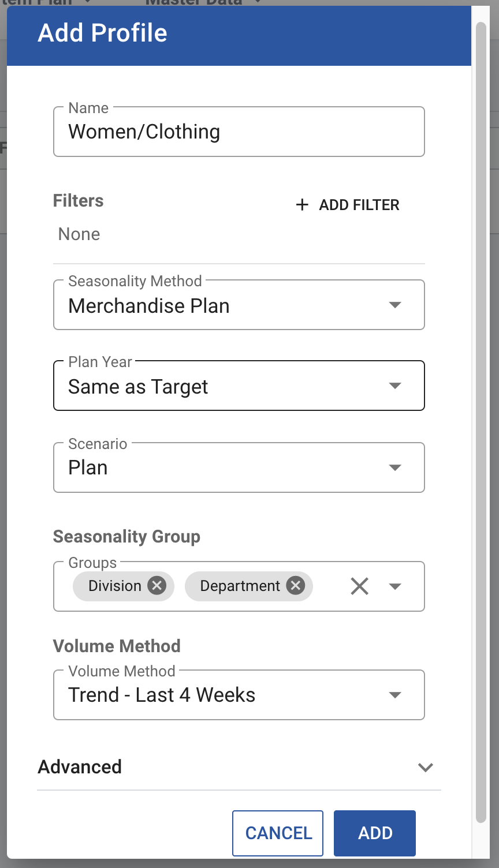Click the dialog vertical scrollbar

[x=481, y=219]
